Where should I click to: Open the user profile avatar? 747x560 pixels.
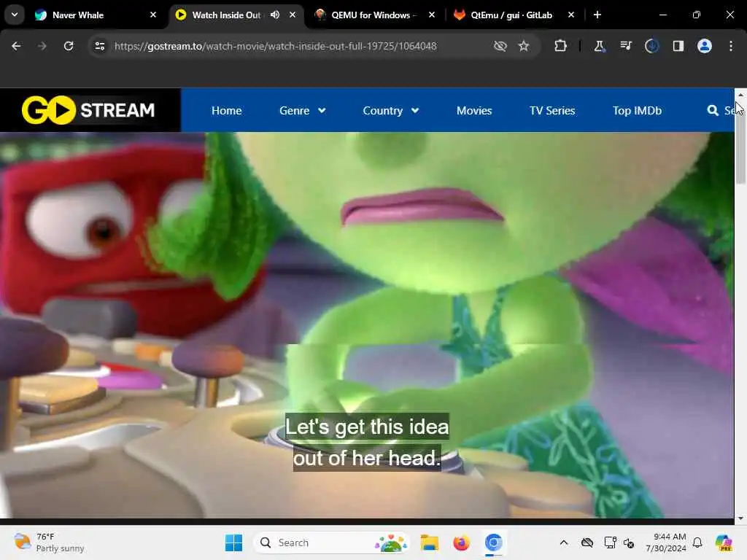(704, 46)
